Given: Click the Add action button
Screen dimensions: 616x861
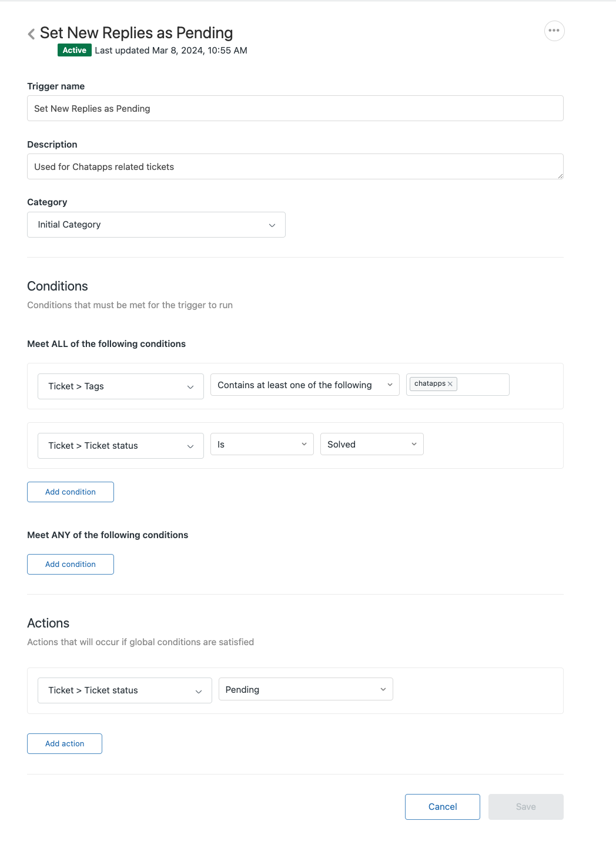Looking at the screenshot, I should (65, 744).
